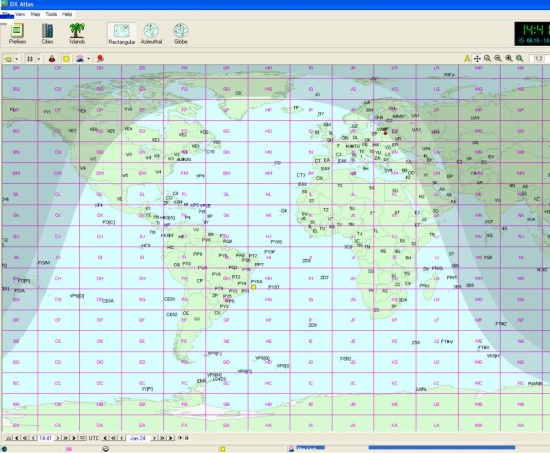Click the yellow sun icon in status bar
550x453 pixels.
(x=222, y=449)
